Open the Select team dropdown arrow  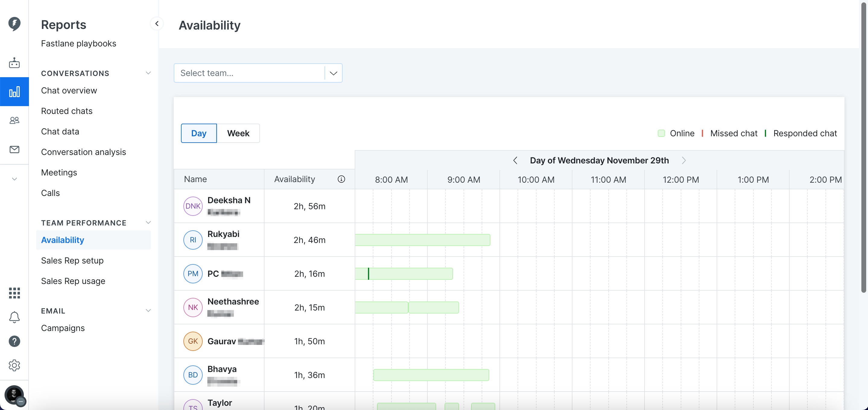pos(333,73)
